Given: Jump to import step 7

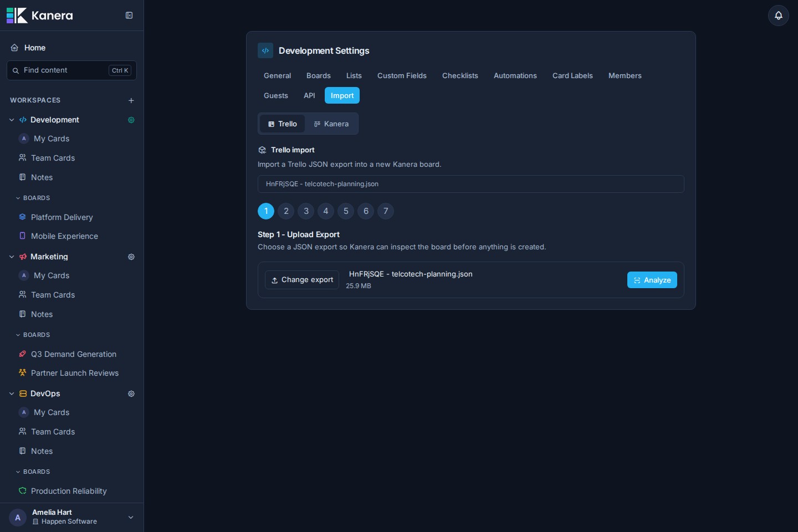Looking at the screenshot, I should pos(386,211).
